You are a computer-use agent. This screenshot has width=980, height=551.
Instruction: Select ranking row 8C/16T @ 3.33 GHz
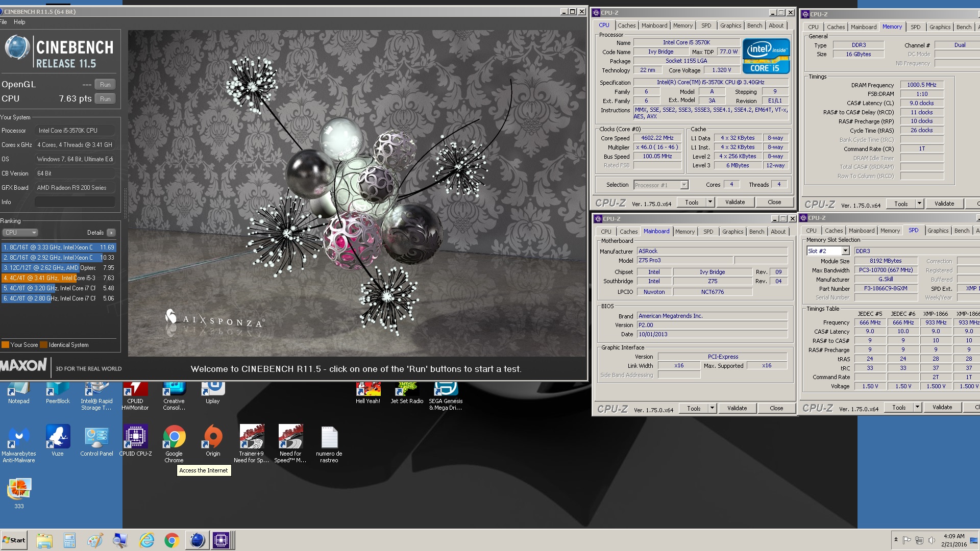pos(59,247)
